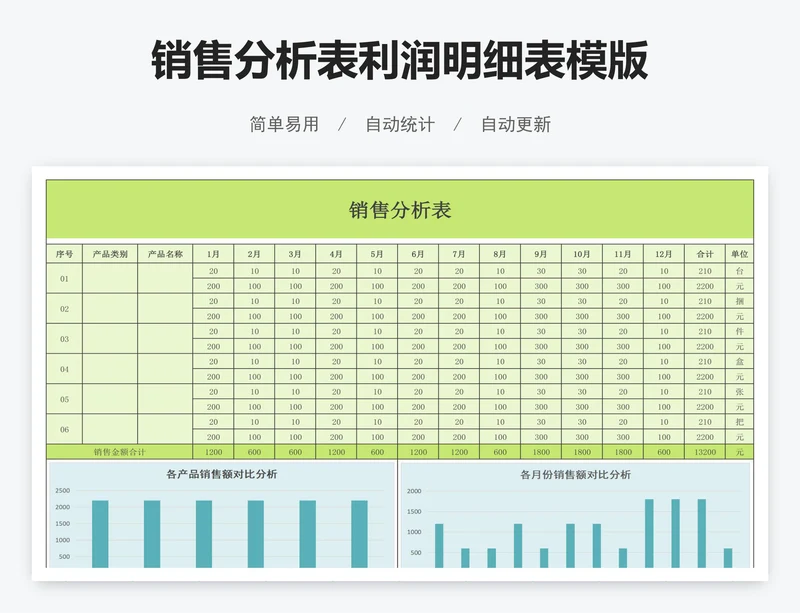Screen dimensions: 800x613
Task: Click the 合计 column header
Action: point(705,254)
